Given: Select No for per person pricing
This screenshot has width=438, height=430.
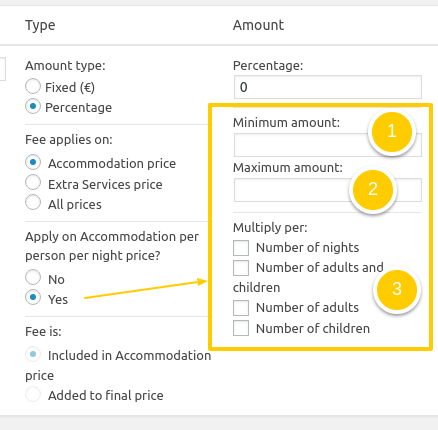Looking at the screenshot, I should click(x=33, y=277).
